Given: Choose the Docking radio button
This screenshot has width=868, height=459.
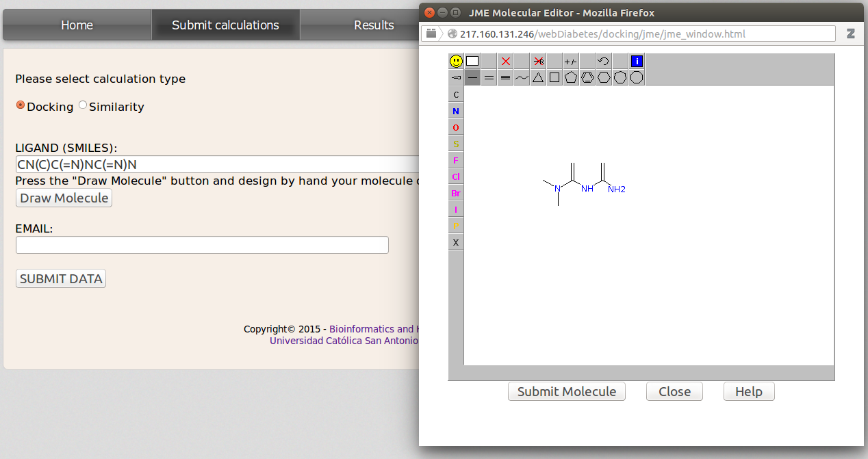Looking at the screenshot, I should [21, 105].
